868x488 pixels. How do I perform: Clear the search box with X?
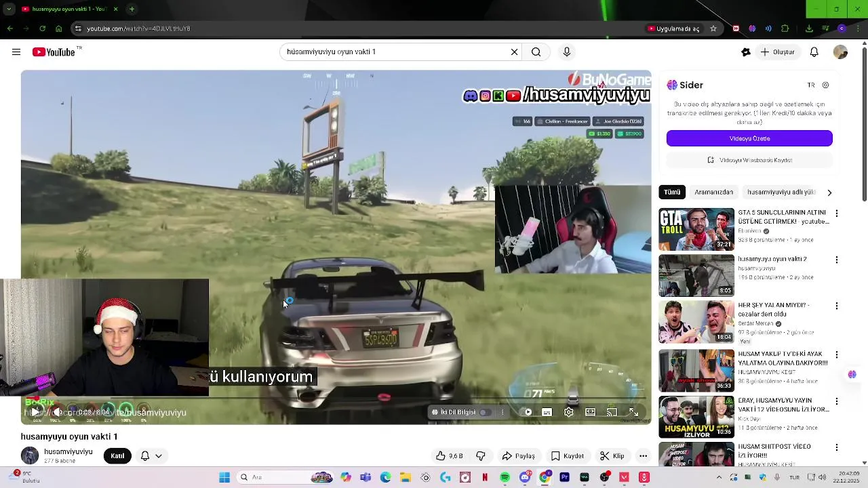tap(515, 52)
